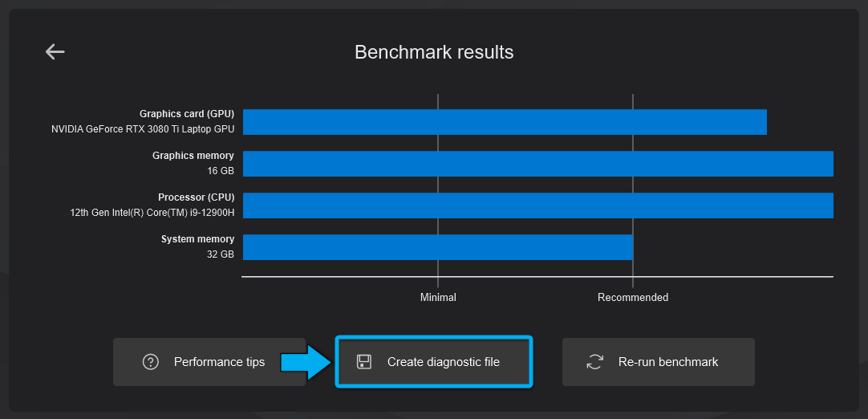The width and height of the screenshot is (868, 419).
Task: Click the Create diagnostic file text
Action: (443, 362)
